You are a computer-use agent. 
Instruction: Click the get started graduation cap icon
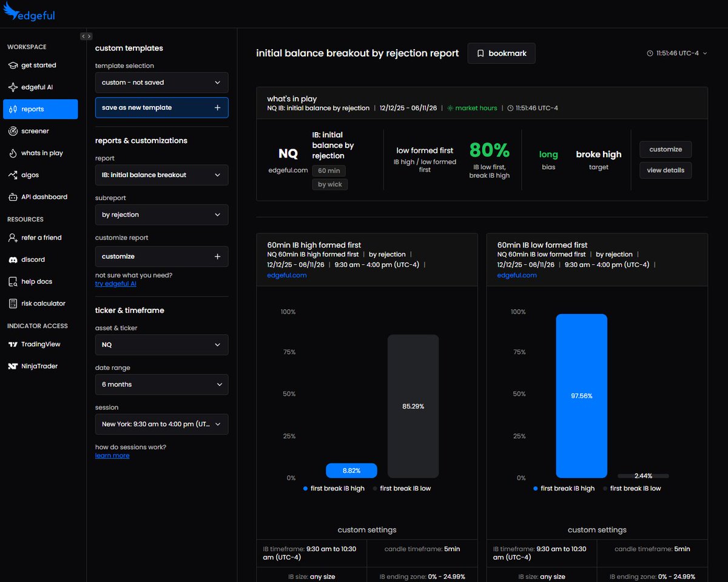[13, 65]
